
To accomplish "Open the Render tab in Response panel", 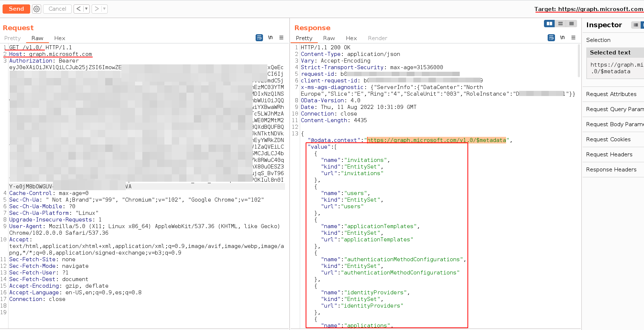I will tap(377, 38).
